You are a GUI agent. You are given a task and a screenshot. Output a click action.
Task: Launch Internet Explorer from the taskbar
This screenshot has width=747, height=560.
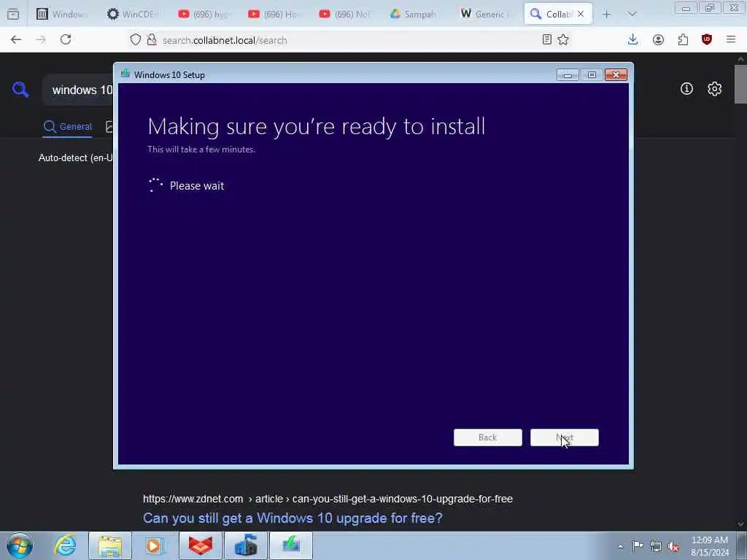click(x=65, y=545)
